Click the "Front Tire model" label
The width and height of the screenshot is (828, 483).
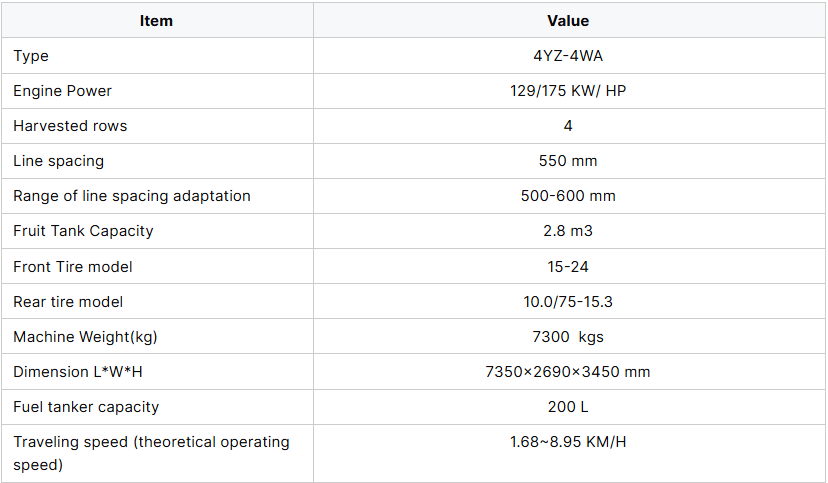coord(73,266)
